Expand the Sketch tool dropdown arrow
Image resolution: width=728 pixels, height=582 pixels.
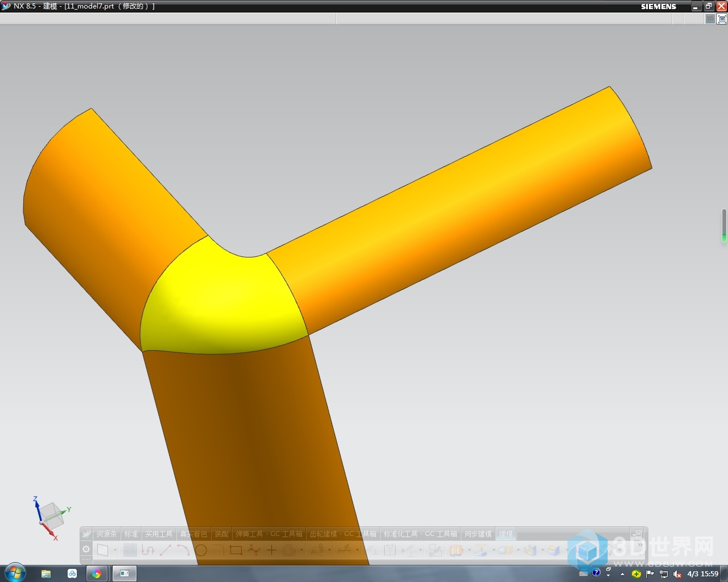tap(115, 550)
